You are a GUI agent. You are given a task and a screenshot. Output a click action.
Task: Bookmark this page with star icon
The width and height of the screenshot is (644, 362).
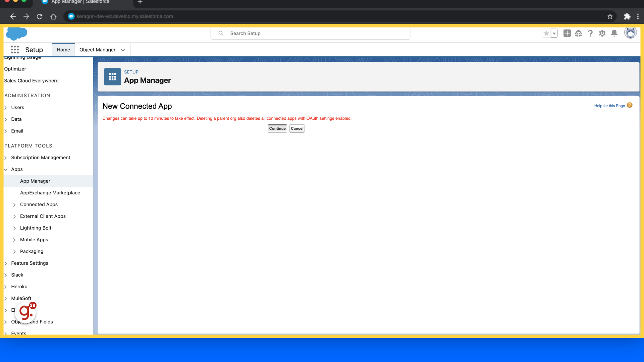point(610,16)
